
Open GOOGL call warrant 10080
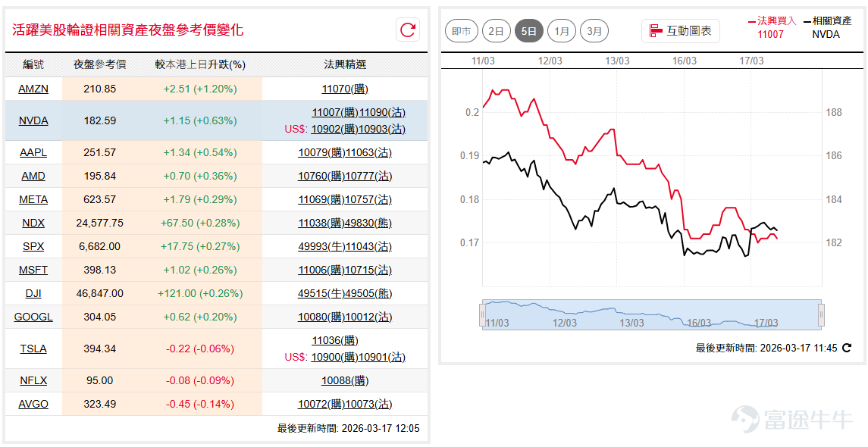321,317
